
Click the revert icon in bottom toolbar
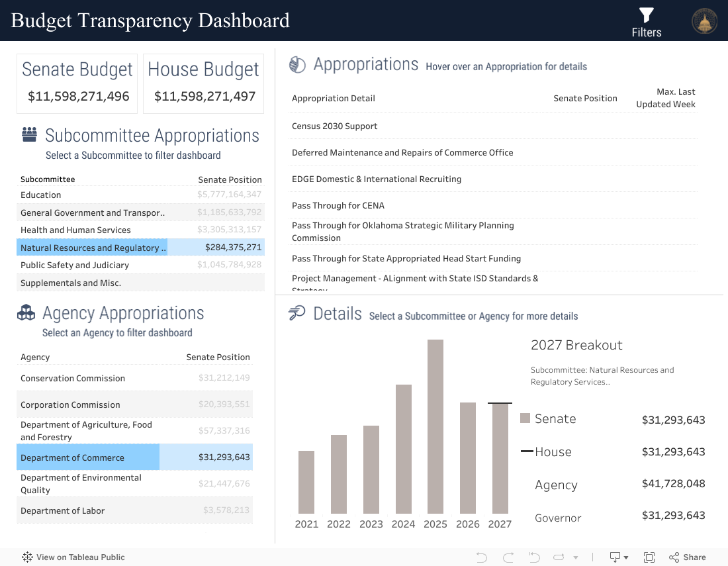(534, 557)
